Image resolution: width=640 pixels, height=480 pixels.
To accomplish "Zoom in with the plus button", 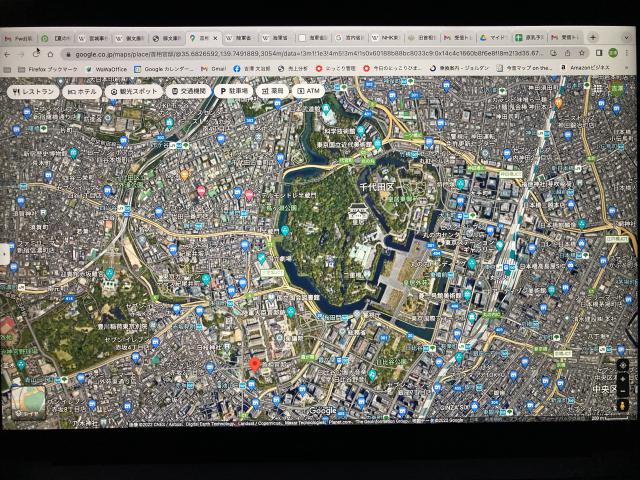I will (x=622, y=379).
